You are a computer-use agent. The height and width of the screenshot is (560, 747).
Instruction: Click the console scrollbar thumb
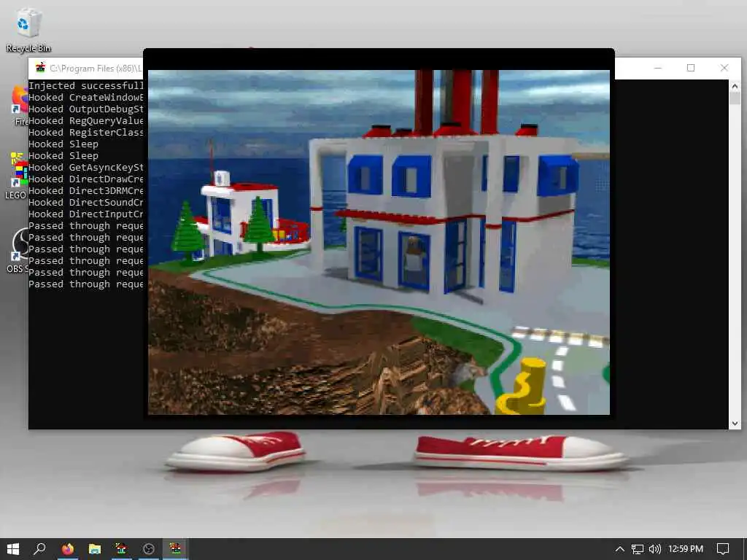click(x=735, y=98)
